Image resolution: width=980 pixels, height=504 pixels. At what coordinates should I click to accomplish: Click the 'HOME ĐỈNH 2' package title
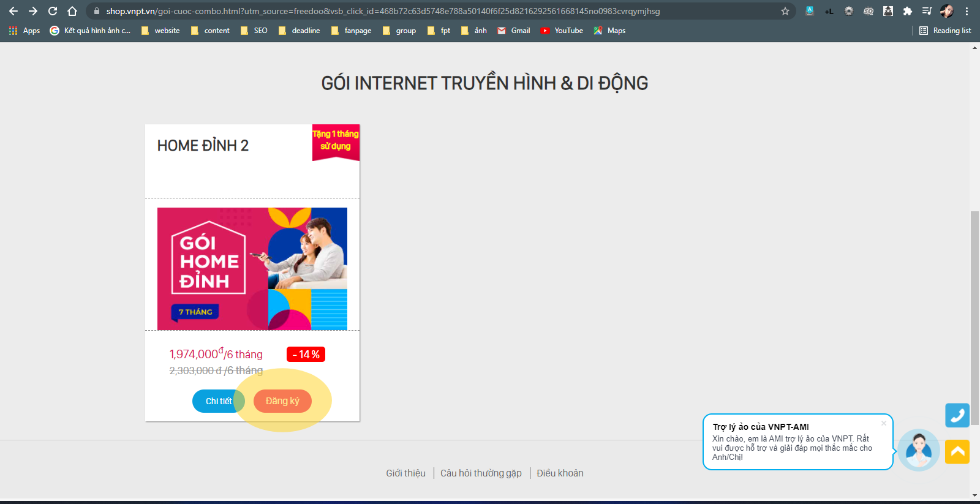point(203,146)
